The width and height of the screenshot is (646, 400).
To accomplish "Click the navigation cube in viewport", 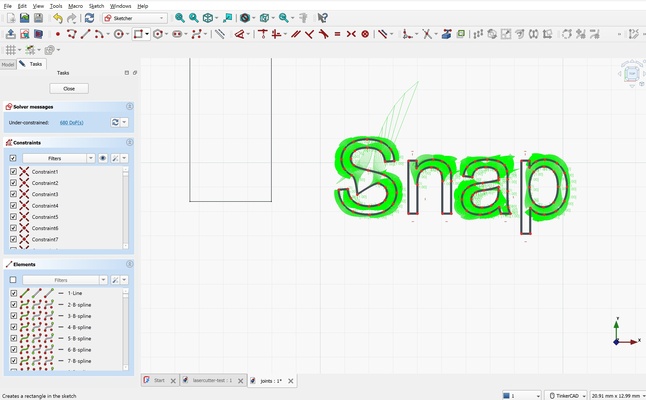I will pos(632,74).
